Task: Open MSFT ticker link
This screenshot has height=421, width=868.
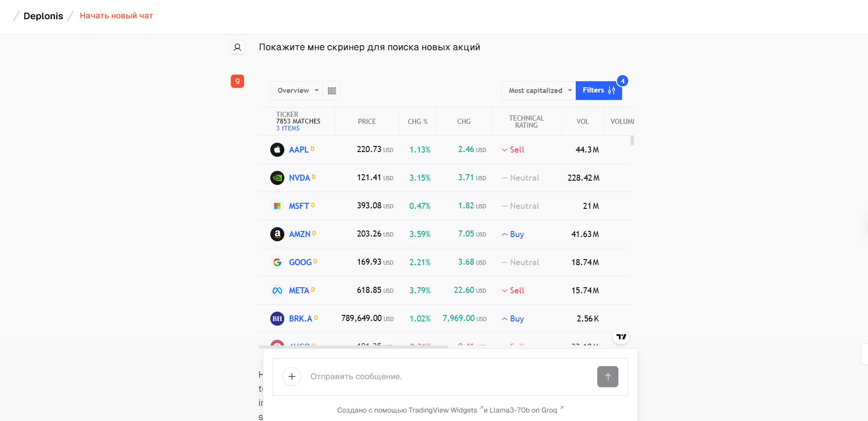Action: (x=299, y=206)
